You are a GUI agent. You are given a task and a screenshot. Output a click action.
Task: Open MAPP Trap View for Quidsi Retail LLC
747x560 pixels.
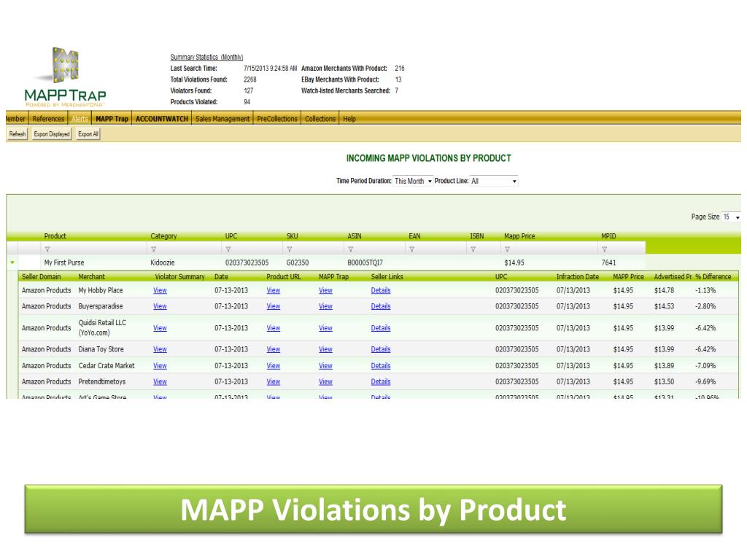coord(325,328)
